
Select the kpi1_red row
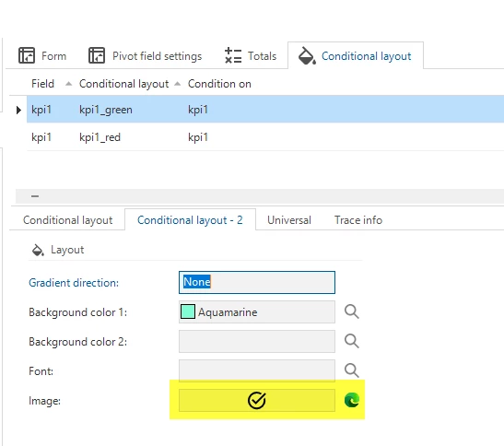click(265, 137)
